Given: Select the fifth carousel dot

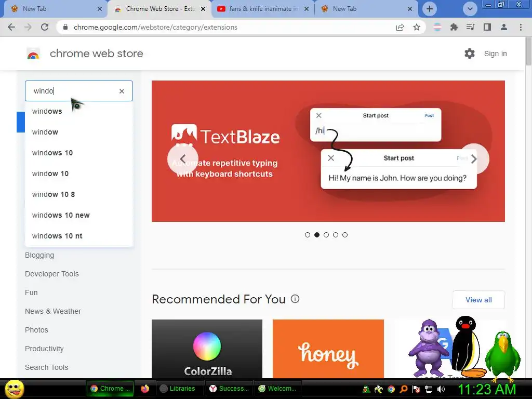Looking at the screenshot, I should (x=345, y=235).
